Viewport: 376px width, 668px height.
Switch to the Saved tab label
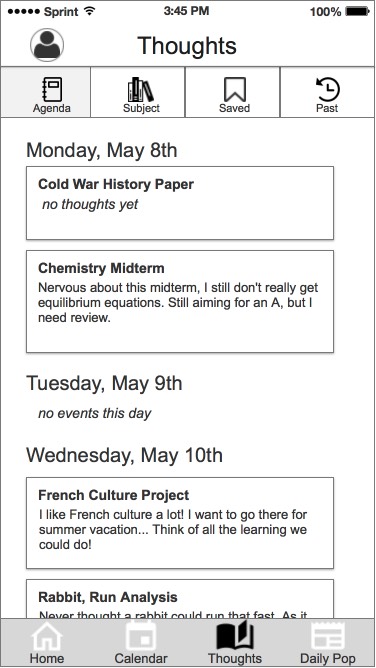pos(234,108)
